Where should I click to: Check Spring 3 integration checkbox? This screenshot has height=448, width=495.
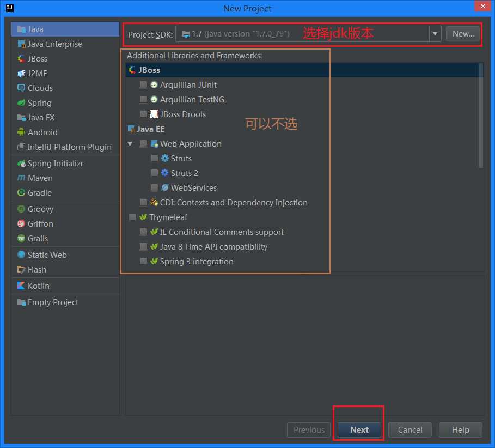click(143, 261)
